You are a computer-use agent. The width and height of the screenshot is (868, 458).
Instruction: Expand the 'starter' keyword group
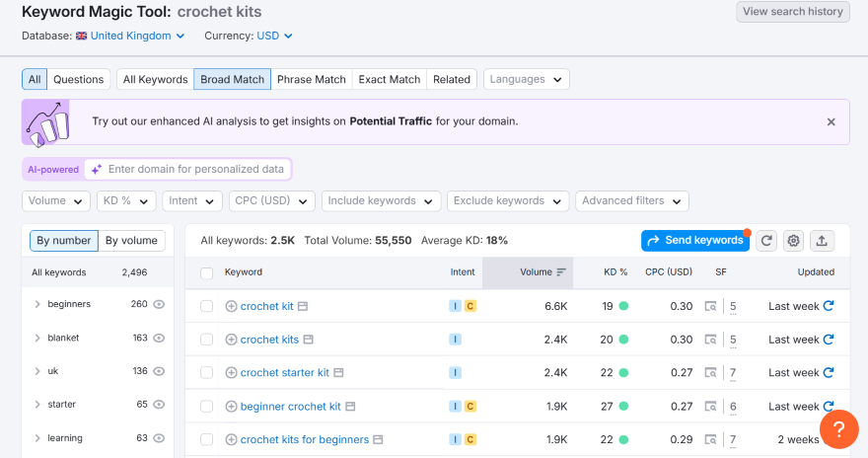click(x=37, y=405)
